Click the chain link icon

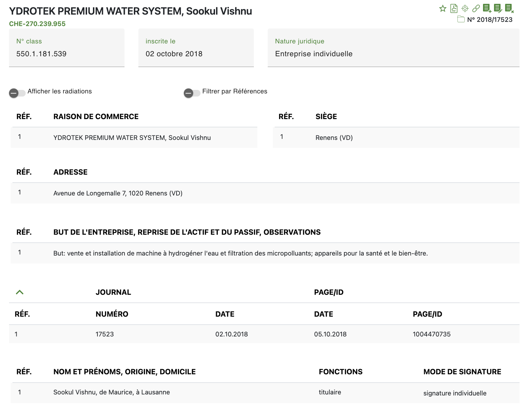click(x=476, y=8)
